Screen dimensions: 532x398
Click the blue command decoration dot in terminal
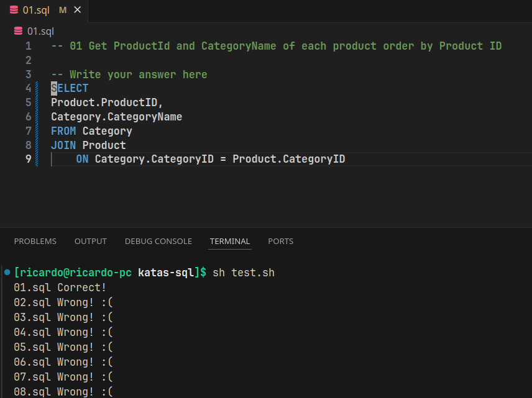click(x=7, y=273)
